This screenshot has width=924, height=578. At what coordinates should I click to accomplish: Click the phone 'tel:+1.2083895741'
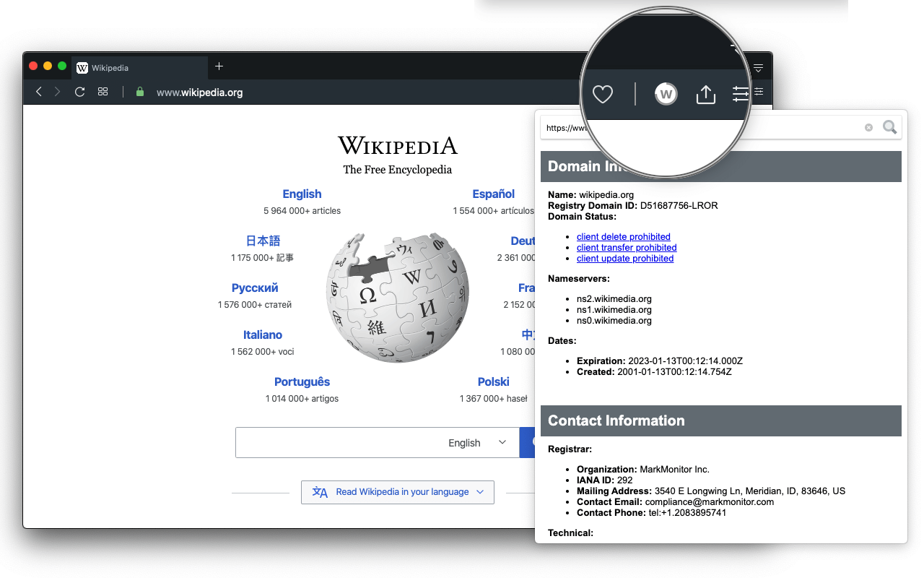click(x=688, y=513)
